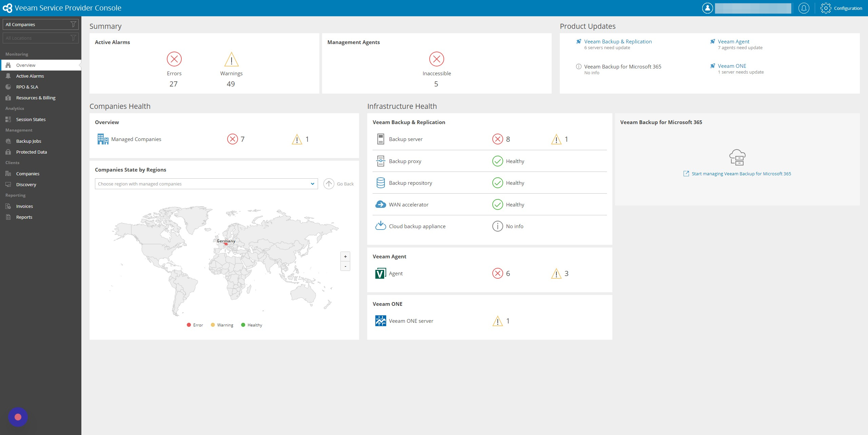The image size is (868, 435).
Task: Click the Managed Companies building icon
Action: [x=103, y=139]
